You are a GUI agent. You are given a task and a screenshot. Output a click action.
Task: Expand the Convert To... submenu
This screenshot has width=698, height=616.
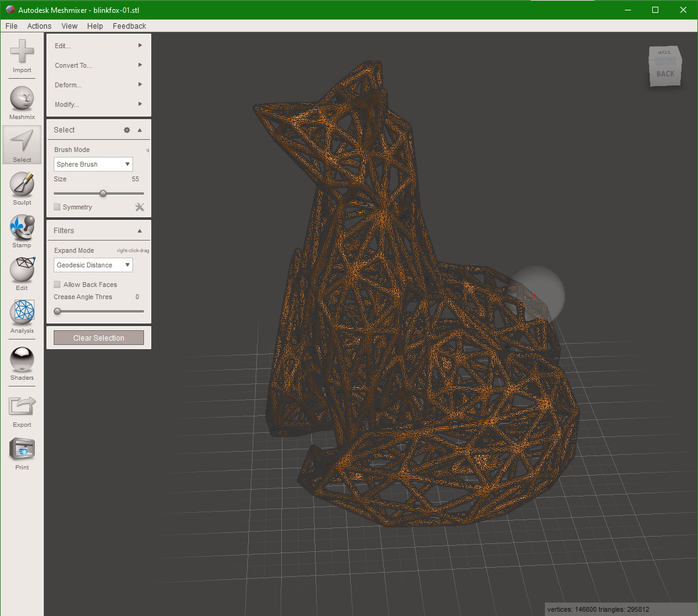pyautogui.click(x=98, y=65)
